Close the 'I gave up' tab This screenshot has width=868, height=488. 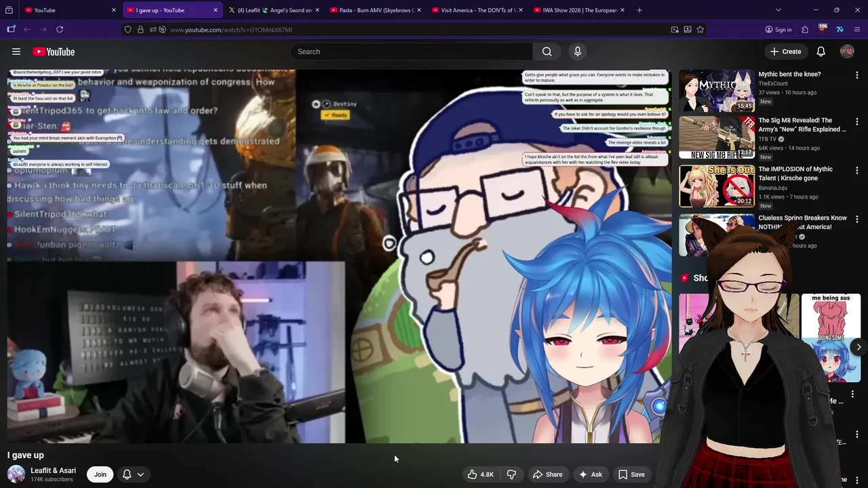[x=216, y=10]
